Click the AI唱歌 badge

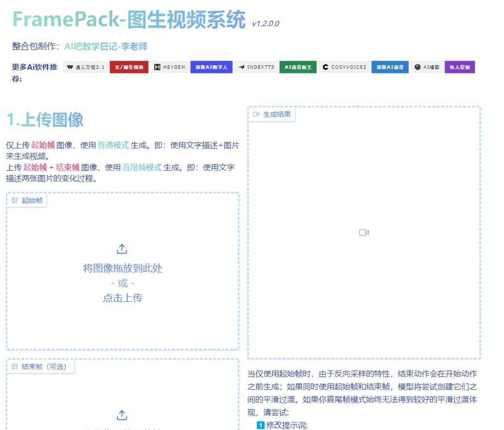click(427, 67)
